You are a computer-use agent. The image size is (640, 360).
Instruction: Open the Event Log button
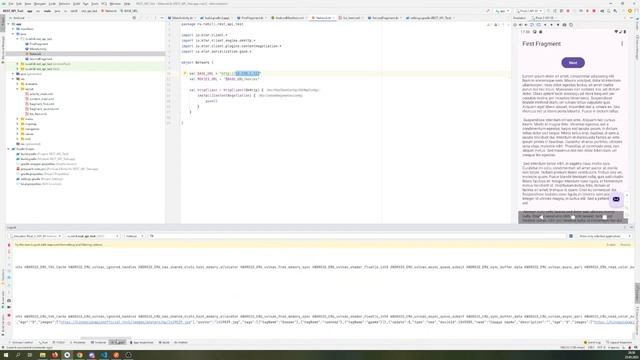[593, 342]
